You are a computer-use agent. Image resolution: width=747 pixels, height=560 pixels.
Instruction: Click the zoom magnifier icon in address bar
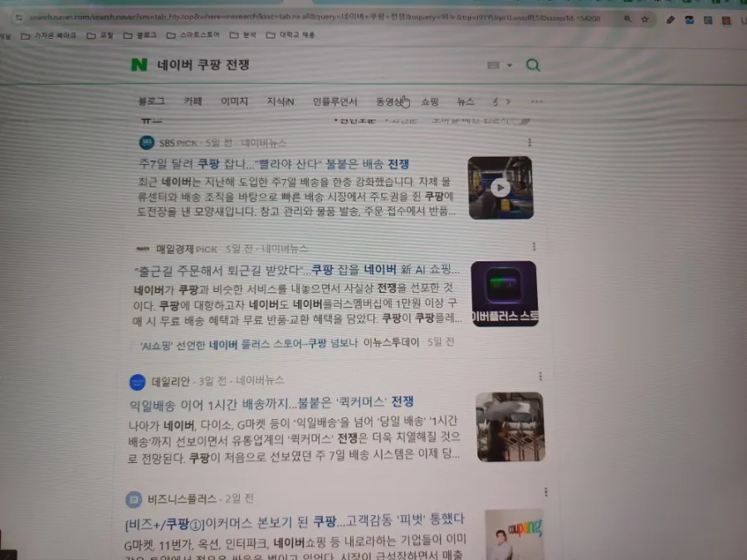pos(627,19)
